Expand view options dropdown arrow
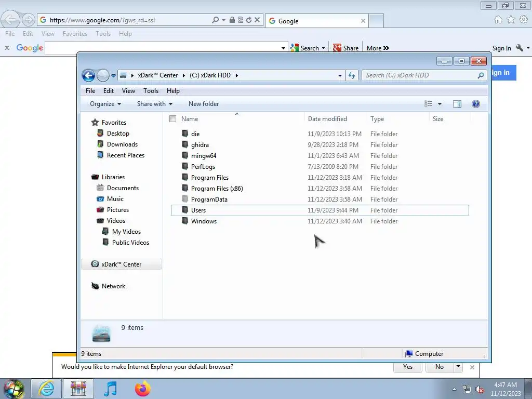Screen dimensions: 532x399 pos(440,104)
